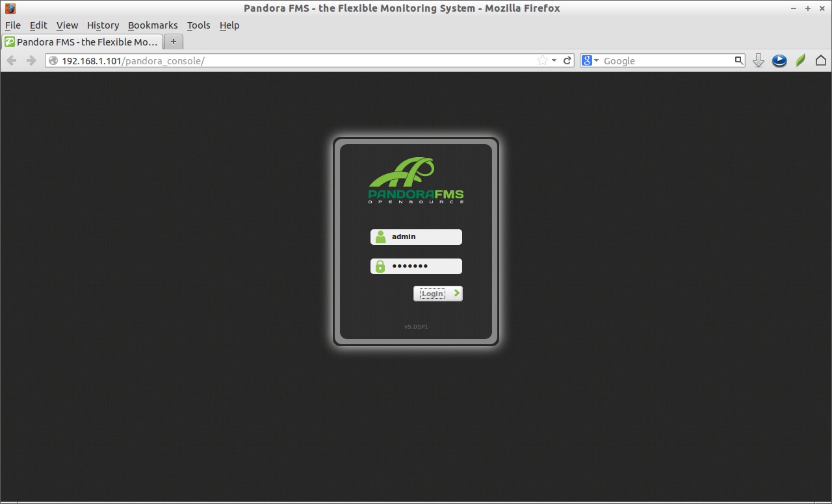Open a new tab with plus button
This screenshot has width=832, height=504.
[174, 42]
